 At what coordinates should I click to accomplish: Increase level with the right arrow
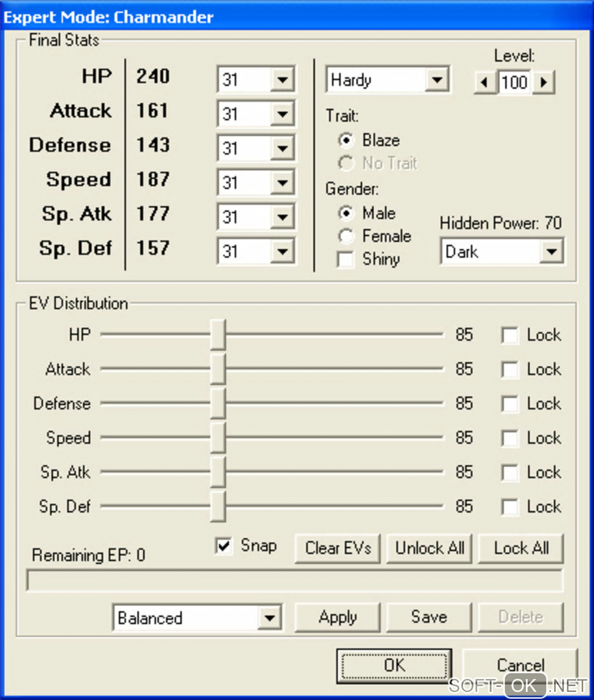click(x=544, y=82)
